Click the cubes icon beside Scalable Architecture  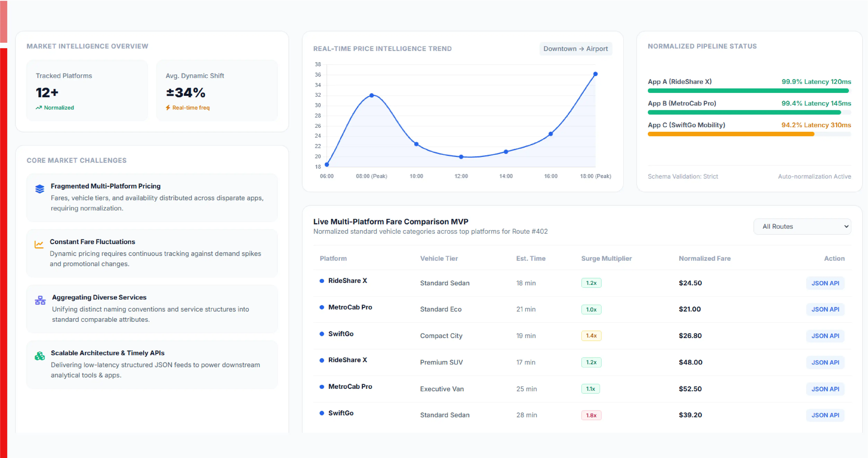click(x=40, y=356)
